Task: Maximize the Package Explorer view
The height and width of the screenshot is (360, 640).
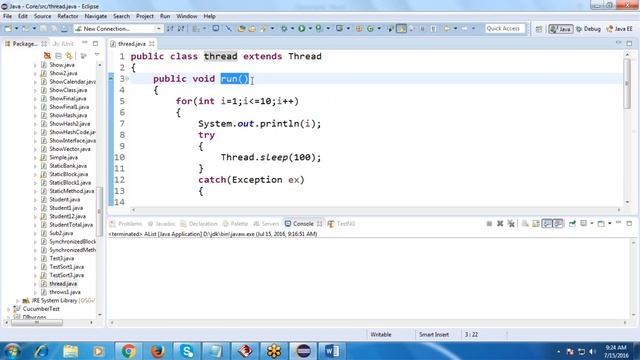Action: click(x=96, y=43)
